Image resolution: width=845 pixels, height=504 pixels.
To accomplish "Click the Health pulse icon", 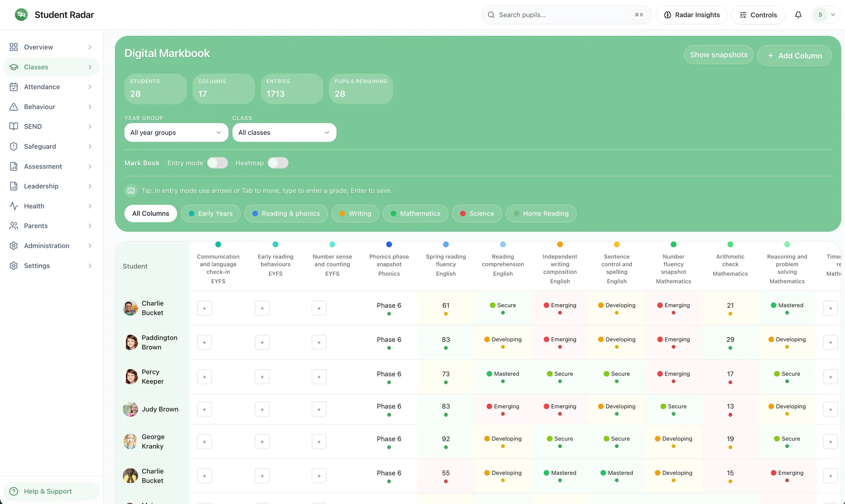I will click(14, 206).
